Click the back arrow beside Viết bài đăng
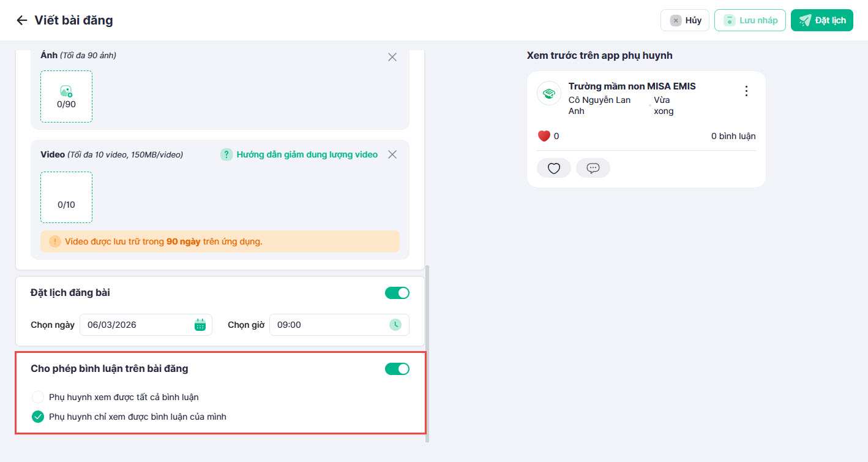868x462 pixels. point(22,20)
